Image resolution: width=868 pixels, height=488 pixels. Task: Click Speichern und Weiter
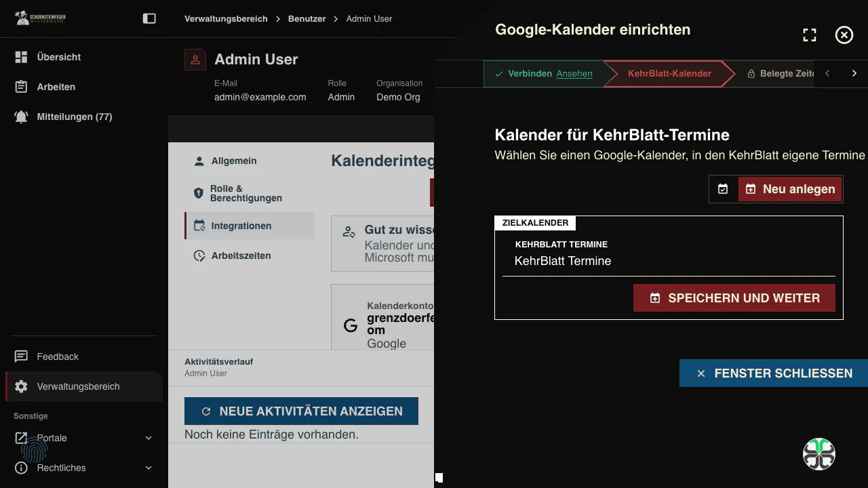point(734,298)
